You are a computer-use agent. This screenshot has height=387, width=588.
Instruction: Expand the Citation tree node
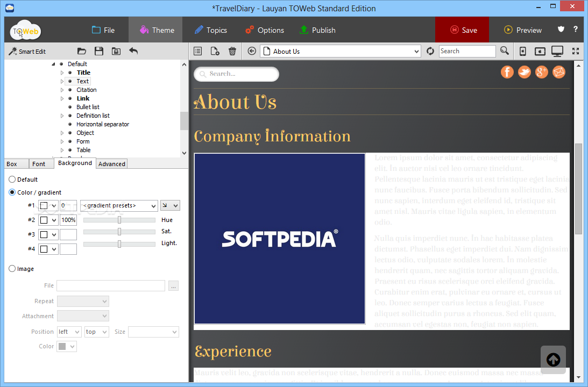62,90
